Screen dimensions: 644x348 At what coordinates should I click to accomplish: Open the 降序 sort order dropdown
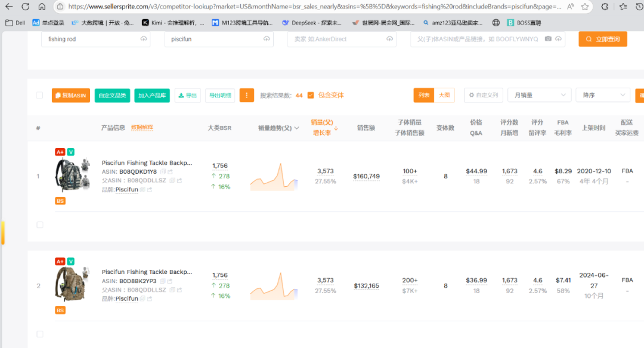click(602, 96)
